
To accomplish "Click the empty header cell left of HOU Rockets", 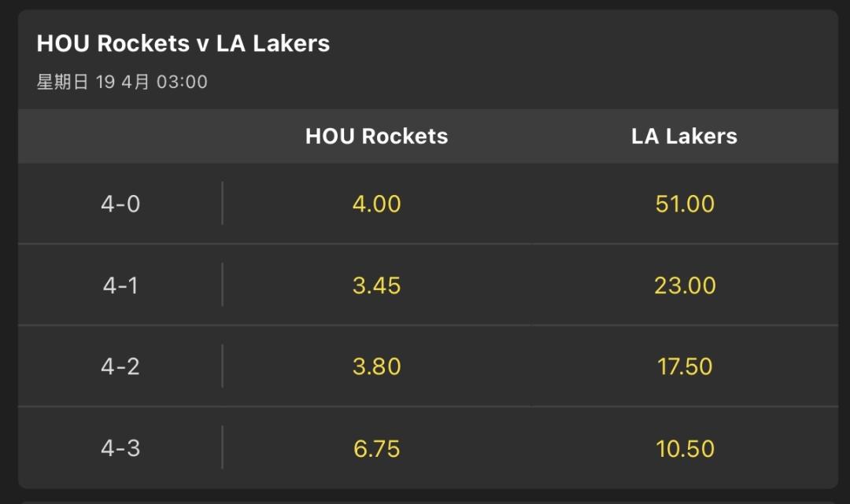I will click(x=120, y=136).
